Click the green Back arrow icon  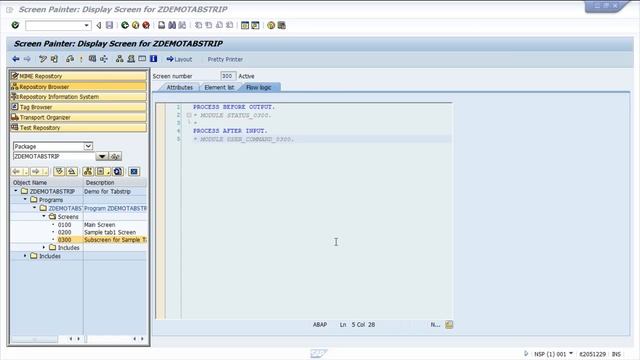tap(125, 25)
